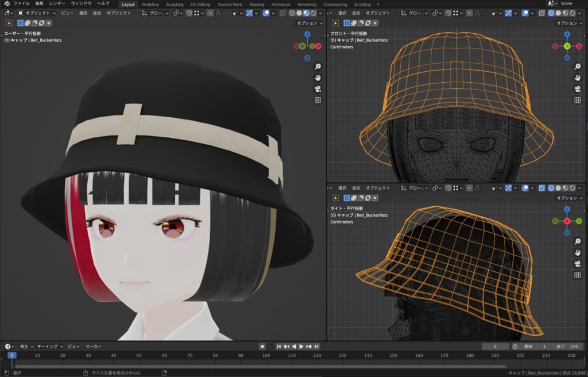This screenshot has width=588, height=377.
Task: Click the orthographic grid icon in the user perspective viewport
Action: point(318,100)
